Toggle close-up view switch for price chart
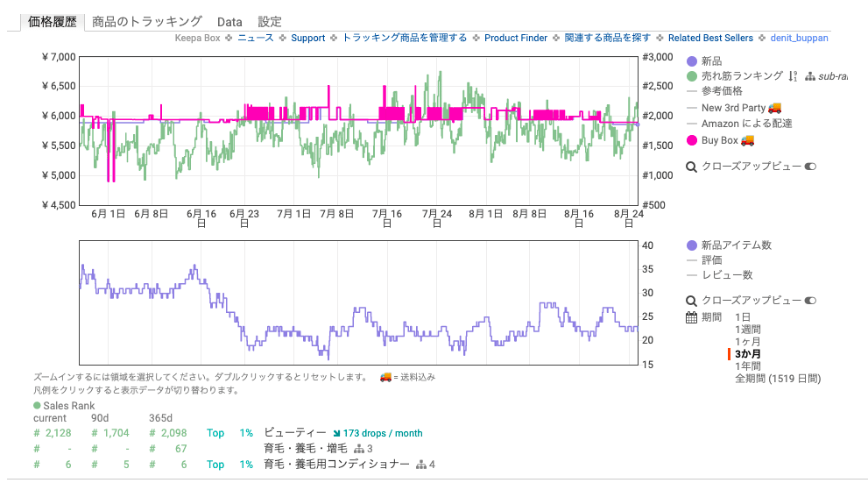Viewport: 868px width, 483px height. click(809, 167)
